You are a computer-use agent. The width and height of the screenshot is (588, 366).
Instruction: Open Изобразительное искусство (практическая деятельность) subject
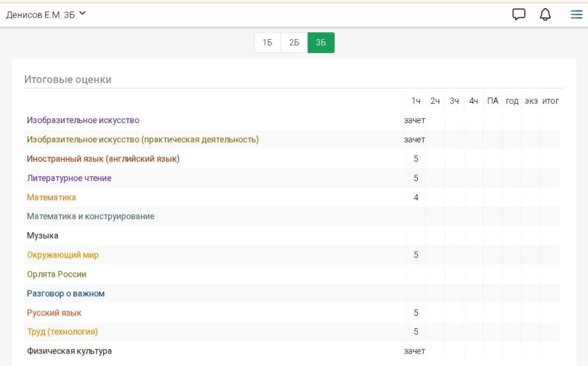pyautogui.click(x=143, y=140)
